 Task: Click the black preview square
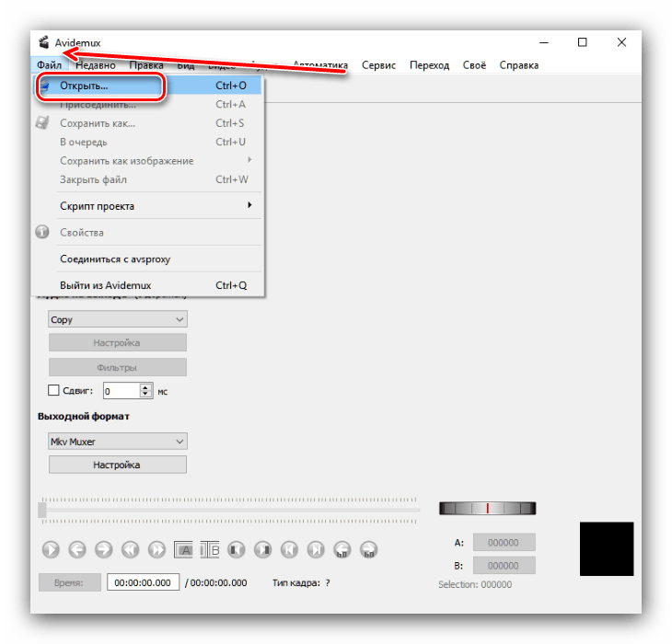[607, 549]
